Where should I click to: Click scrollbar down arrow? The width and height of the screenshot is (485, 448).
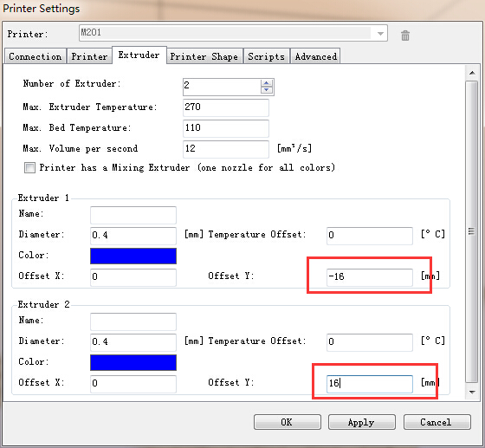click(472, 393)
